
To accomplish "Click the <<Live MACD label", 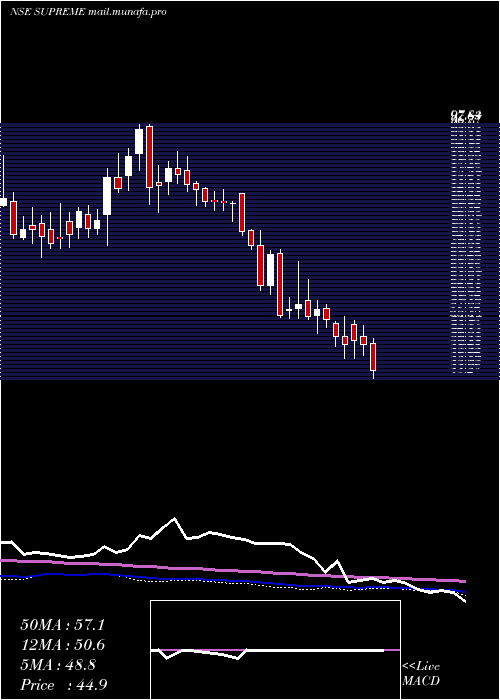I will 421,674.
